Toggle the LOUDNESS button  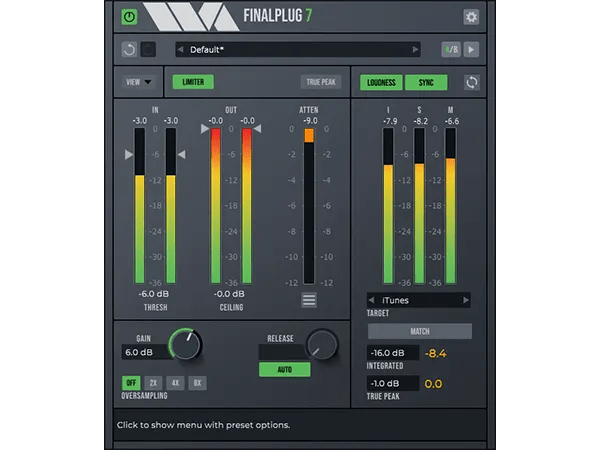pyautogui.click(x=381, y=82)
